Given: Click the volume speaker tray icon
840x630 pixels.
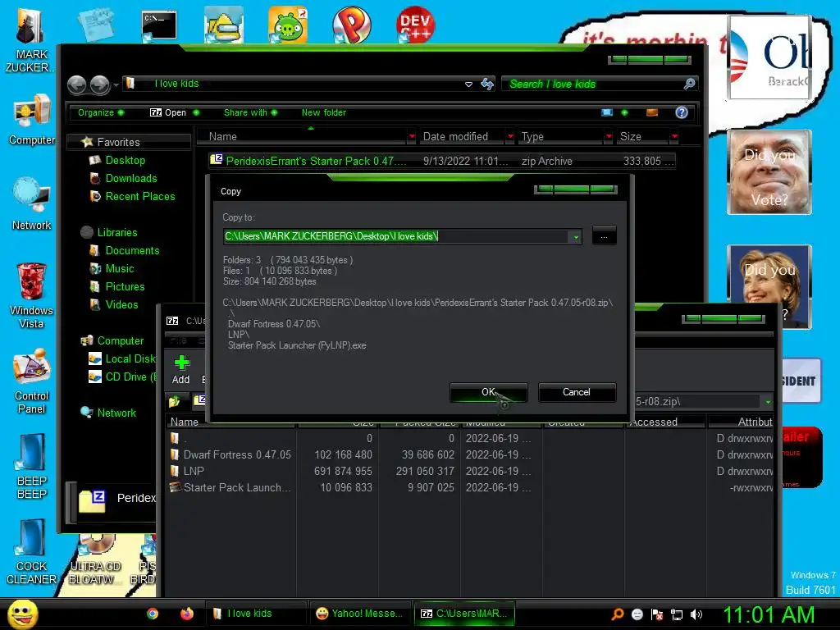Looking at the screenshot, I should tap(696, 614).
